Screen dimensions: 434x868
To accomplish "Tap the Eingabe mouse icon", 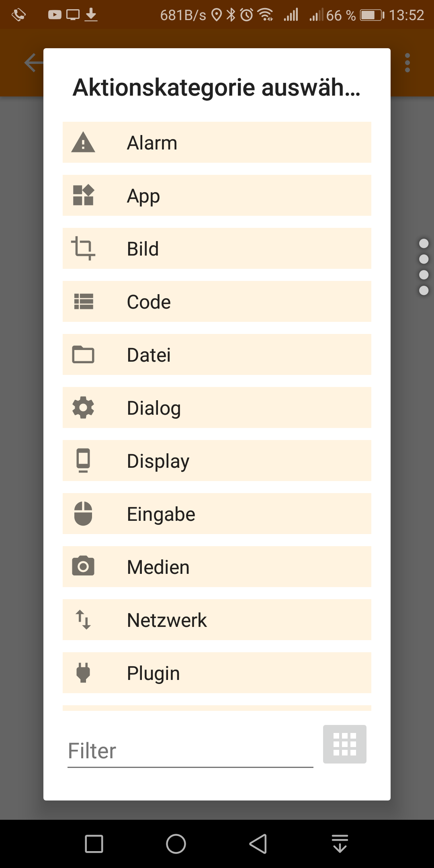I will click(x=83, y=514).
